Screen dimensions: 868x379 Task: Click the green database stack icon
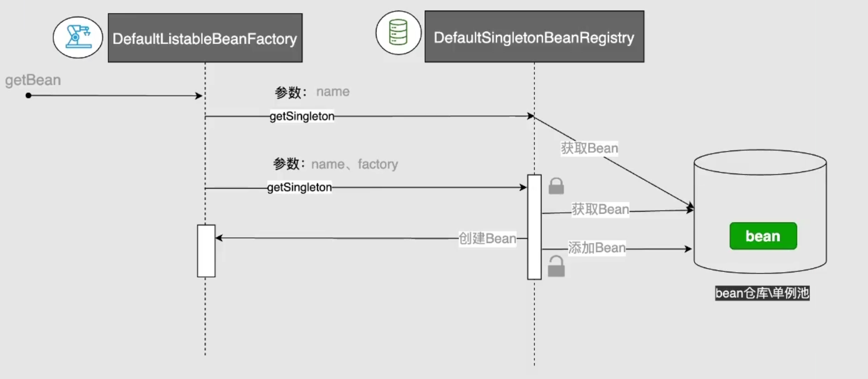pos(398,33)
